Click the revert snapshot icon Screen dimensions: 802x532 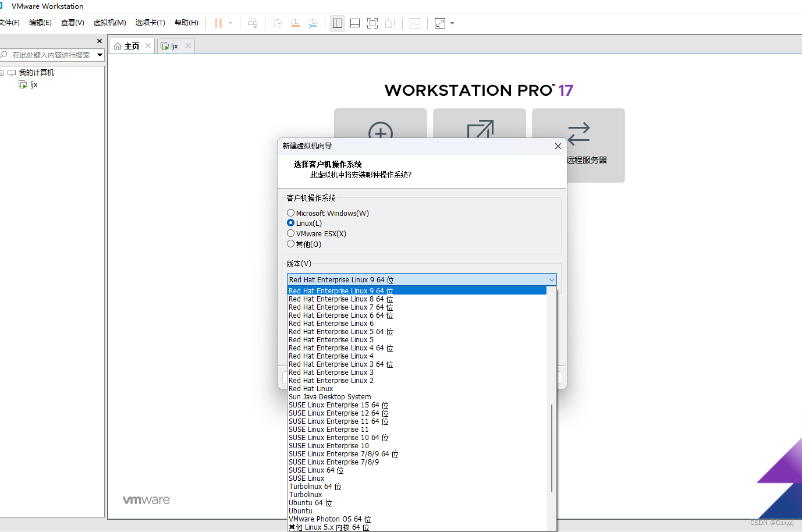(x=295, y=23)
